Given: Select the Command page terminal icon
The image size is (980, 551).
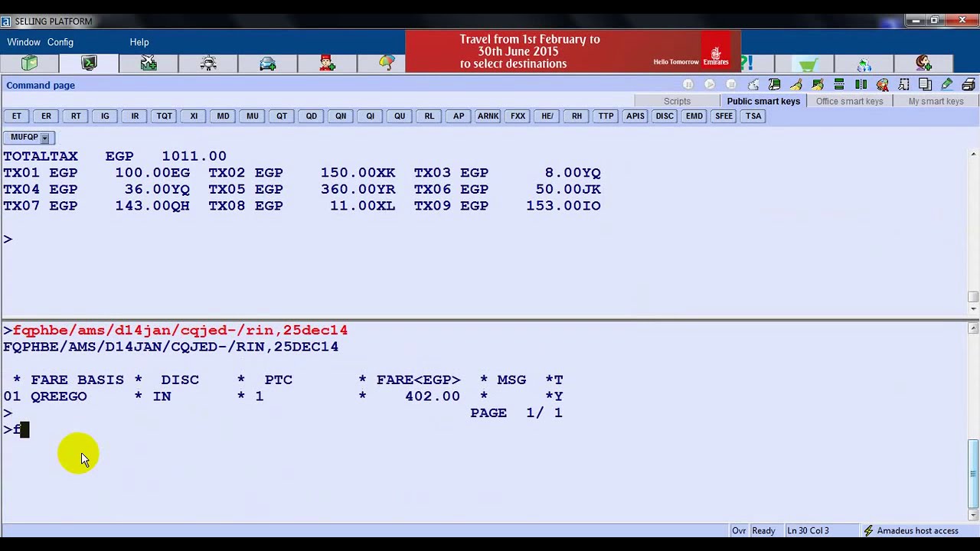Looking at the screenshot, I should pyautogui.click(x=90, y=64).
